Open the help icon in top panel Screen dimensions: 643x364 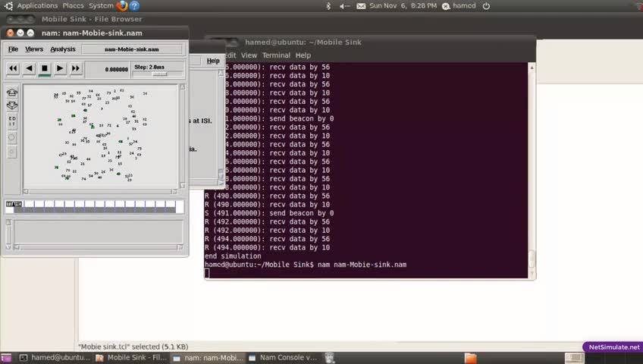(x=134, y=6)
